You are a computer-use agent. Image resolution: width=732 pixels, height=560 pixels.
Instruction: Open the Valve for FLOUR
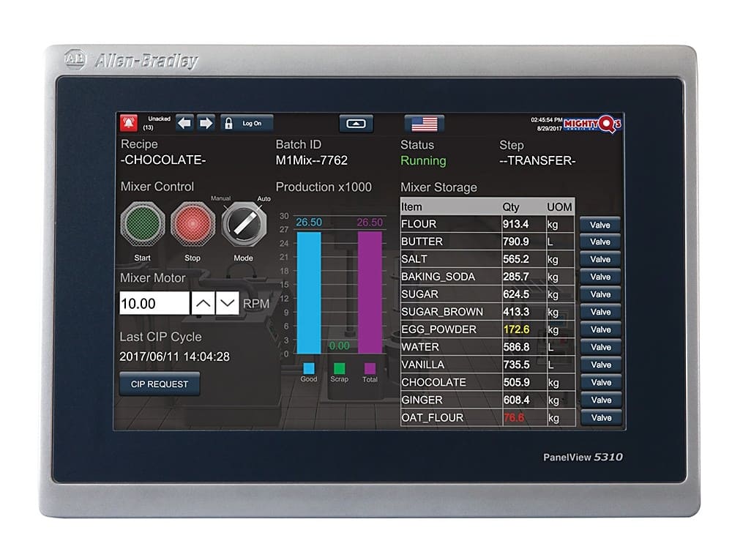(x=600, y=224)
